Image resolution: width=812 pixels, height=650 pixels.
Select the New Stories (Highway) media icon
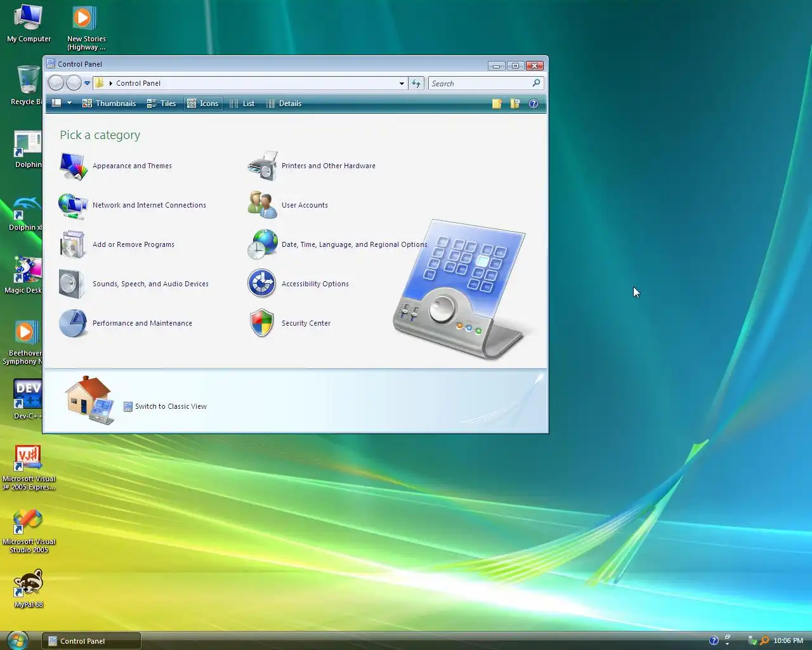click(86, 28)
